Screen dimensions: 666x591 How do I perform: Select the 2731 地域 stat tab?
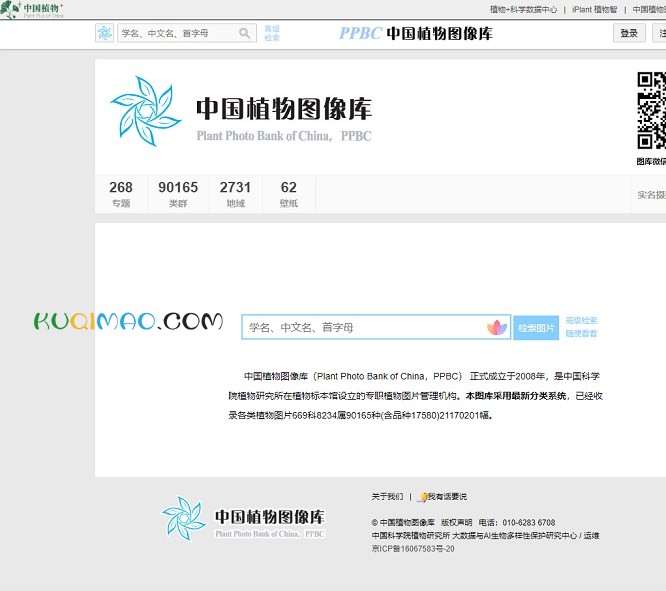[x=235, y=194]
